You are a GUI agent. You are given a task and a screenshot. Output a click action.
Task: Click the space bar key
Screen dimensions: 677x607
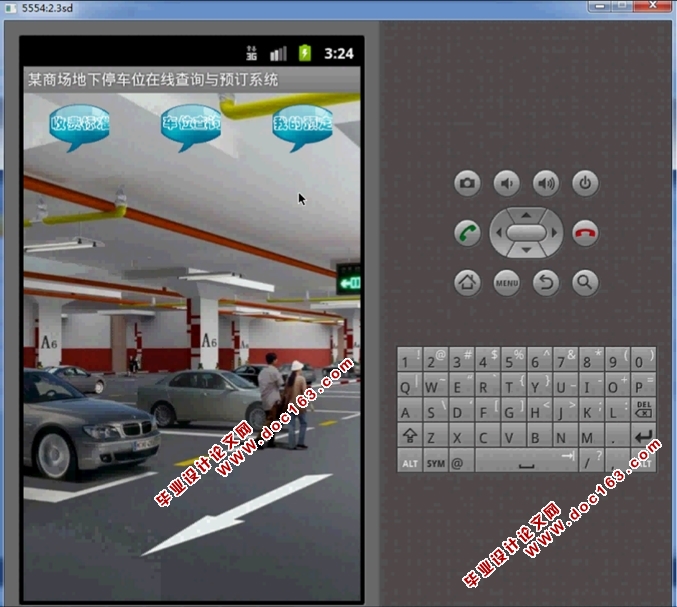pos(526,460)
